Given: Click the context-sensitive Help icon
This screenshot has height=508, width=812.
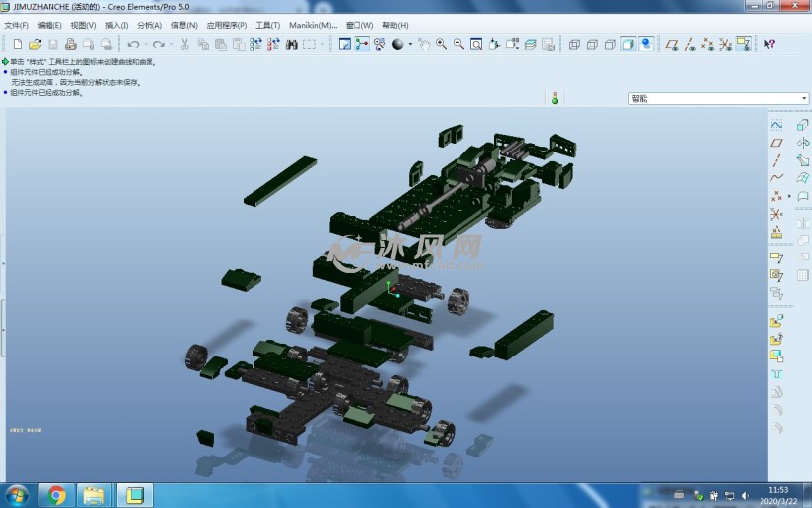Looking at the screenshot, I should [x=769, y=44].
